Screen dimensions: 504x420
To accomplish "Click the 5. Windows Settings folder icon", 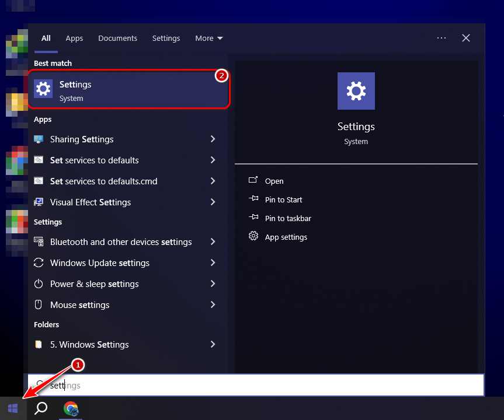I will coord(39,345).
